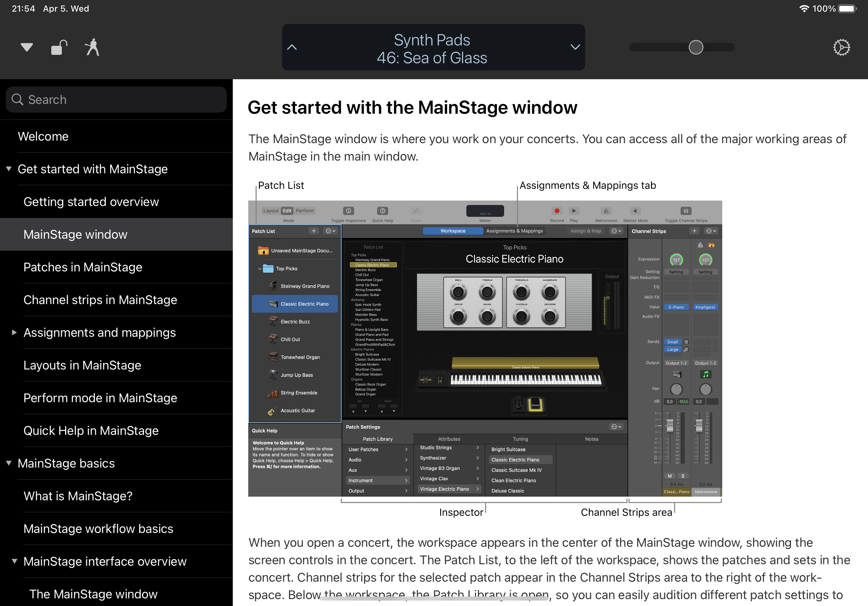The image size is (868, 606).
Task: Open the Welcome page
Action: pyautogui.click(x=43, y=136)
